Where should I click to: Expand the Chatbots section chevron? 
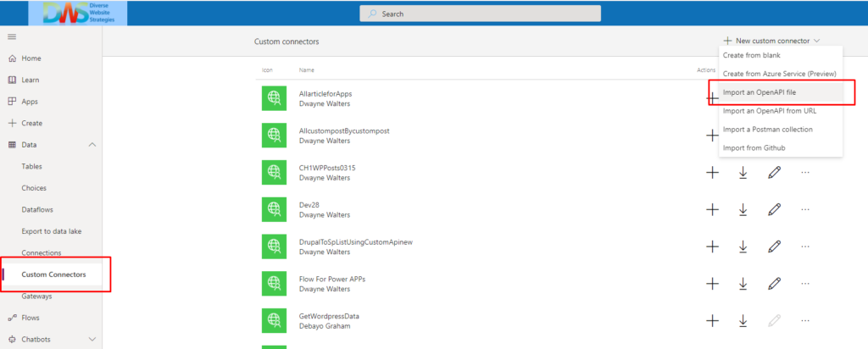pyautogui.click(x=92, y=339)
